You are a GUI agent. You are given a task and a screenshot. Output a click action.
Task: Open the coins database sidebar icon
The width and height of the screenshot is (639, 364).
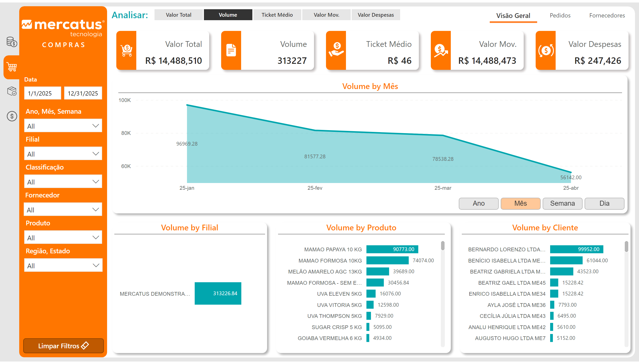tap(11, 42)
